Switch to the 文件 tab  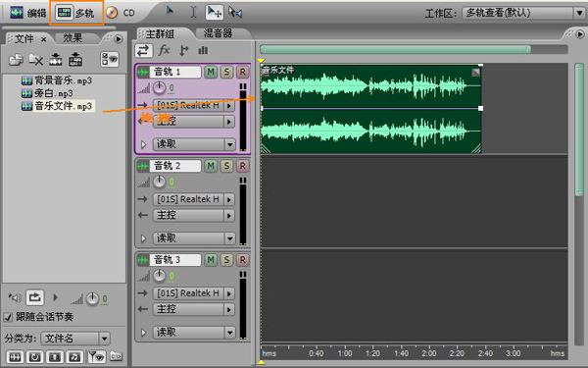point(24,38)
